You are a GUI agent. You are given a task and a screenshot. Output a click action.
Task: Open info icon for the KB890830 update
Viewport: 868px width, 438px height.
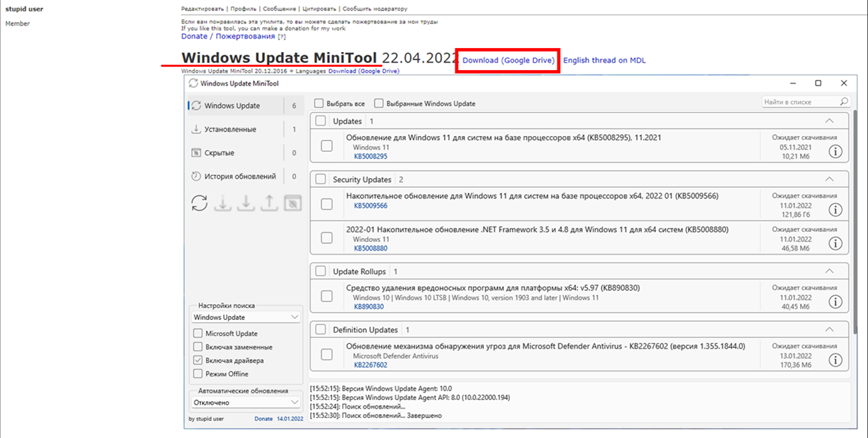click(x=835, y=302)
